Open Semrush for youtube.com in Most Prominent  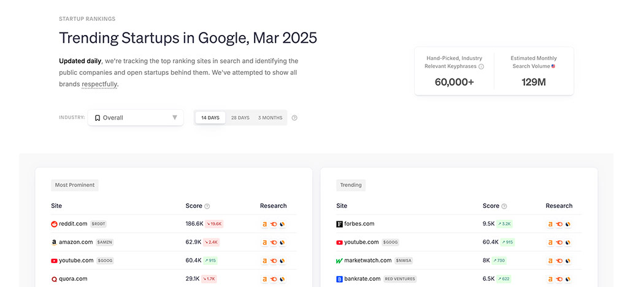coord(273,261)
